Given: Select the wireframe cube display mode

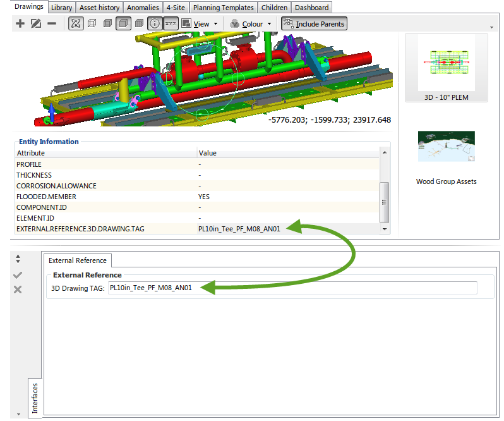Looking at the screenshot, I should coord(92,23).
